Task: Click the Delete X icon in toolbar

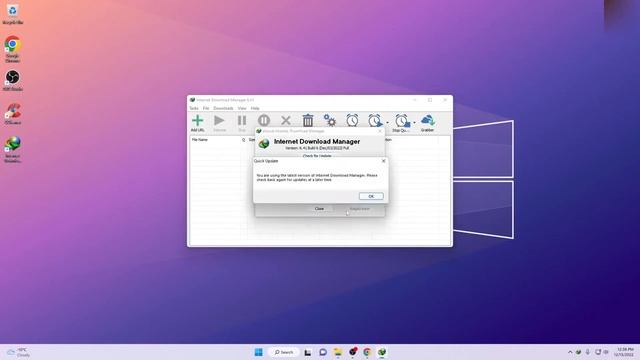Action: (x=286, y=120)
